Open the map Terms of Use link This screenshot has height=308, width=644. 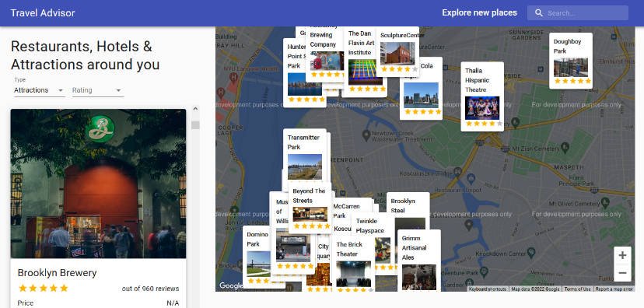click(577, 289)
